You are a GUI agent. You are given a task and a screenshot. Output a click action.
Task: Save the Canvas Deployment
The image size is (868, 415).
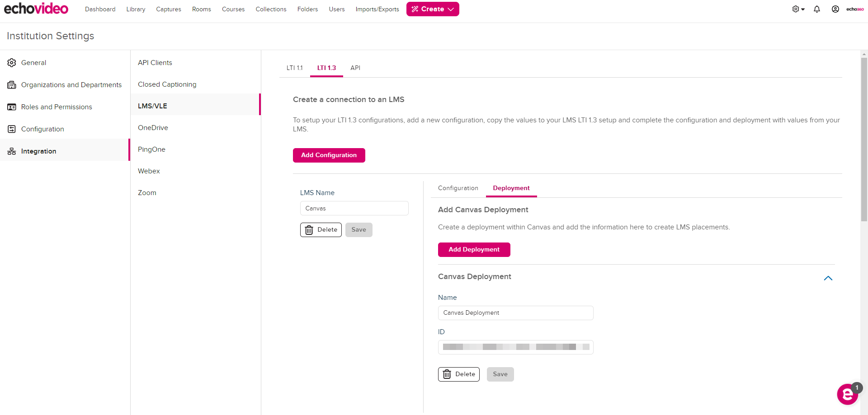click(x=500, y=374)
